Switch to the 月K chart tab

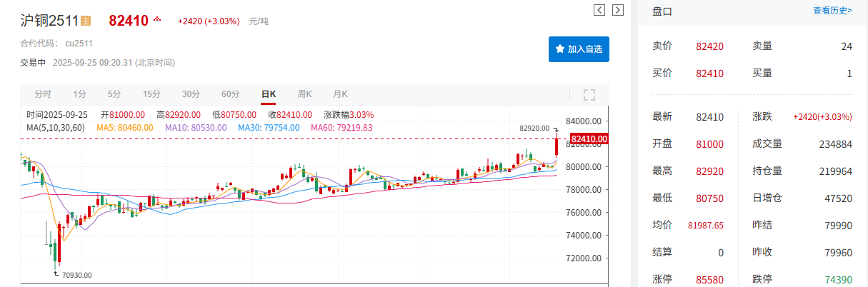click(340, 94)
